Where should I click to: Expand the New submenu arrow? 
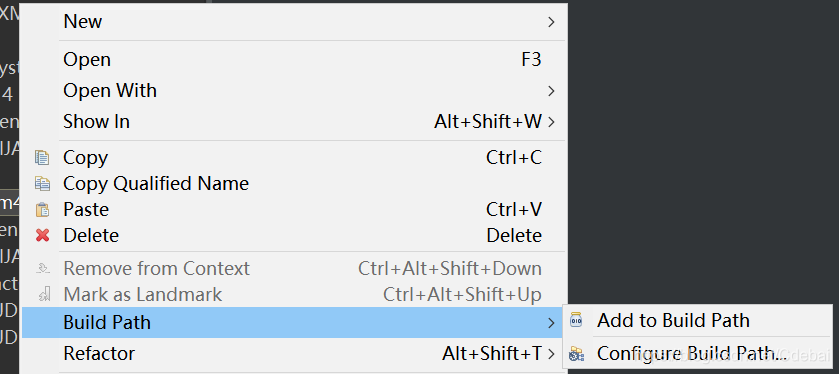(551, 22)
